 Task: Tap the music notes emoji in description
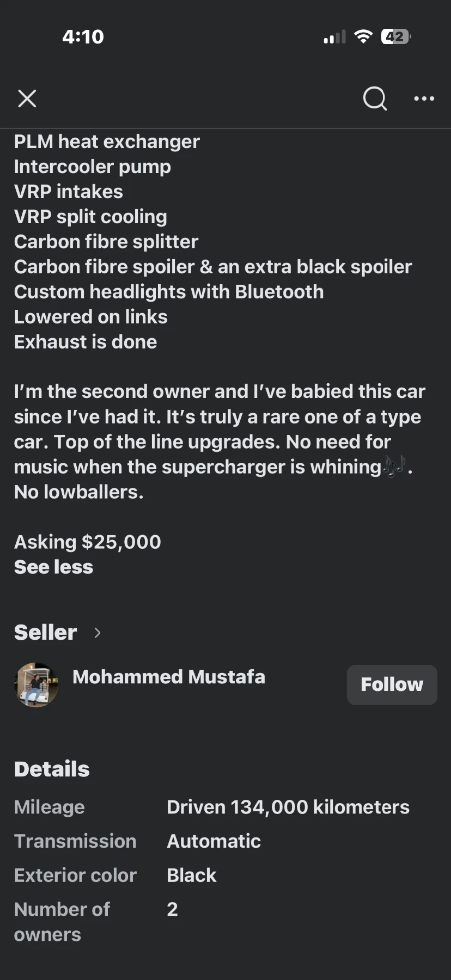pos(394,467)
